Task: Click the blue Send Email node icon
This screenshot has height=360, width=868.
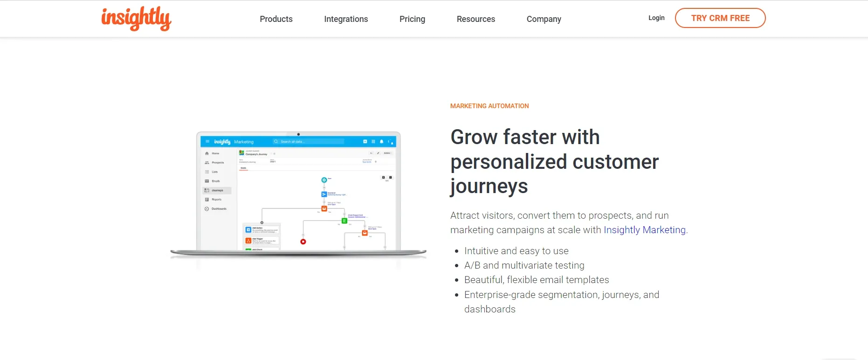Action: coord(324,194)
